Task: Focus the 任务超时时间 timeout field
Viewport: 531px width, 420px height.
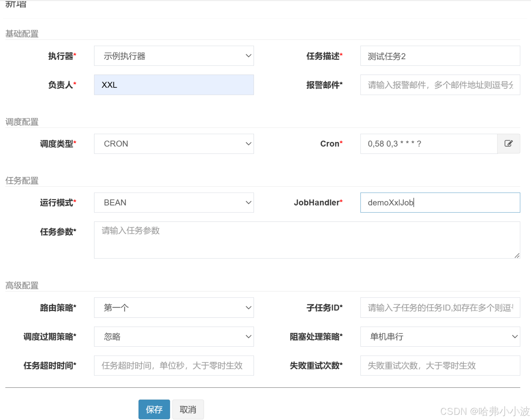Action: [x=173, y=366]
